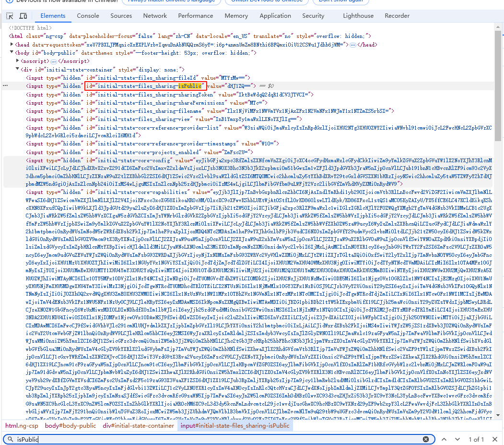Screen dimensions: 504x445
Task: Select input#initial-state-files_sharing-isPublic breadcrumb
Action: (x=235, y=426)
